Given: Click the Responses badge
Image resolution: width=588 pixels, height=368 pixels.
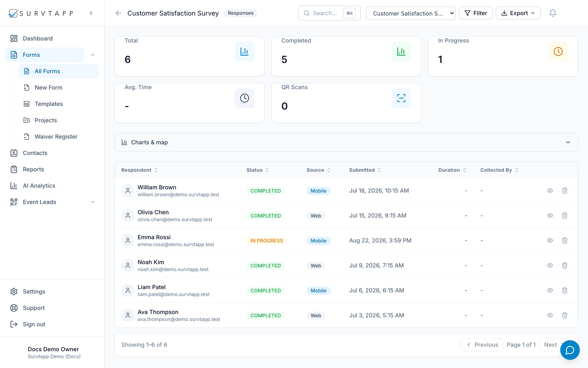Looking at the screenshot, I should coord(241,13).
